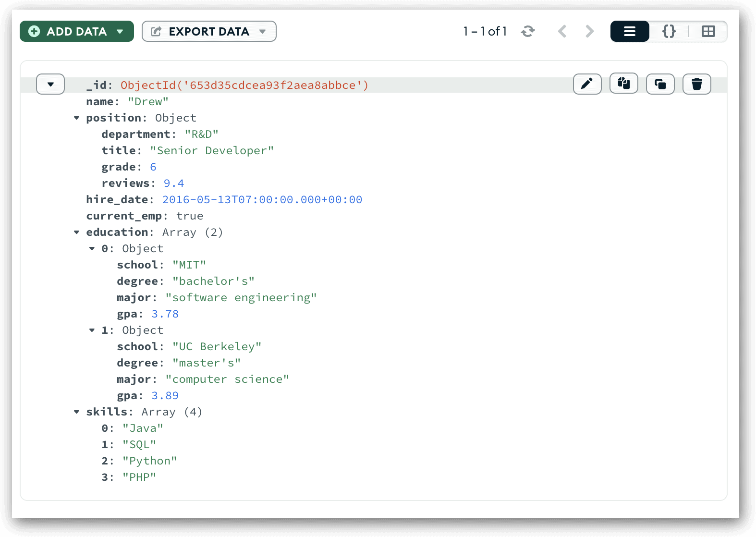Collapse the education array

[x=76, y=232]
